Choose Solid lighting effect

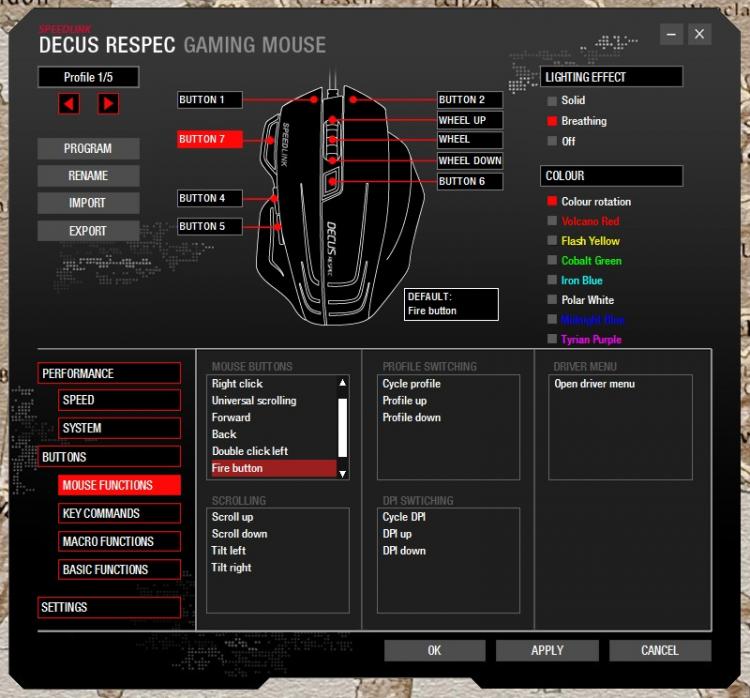pos(566,100)
